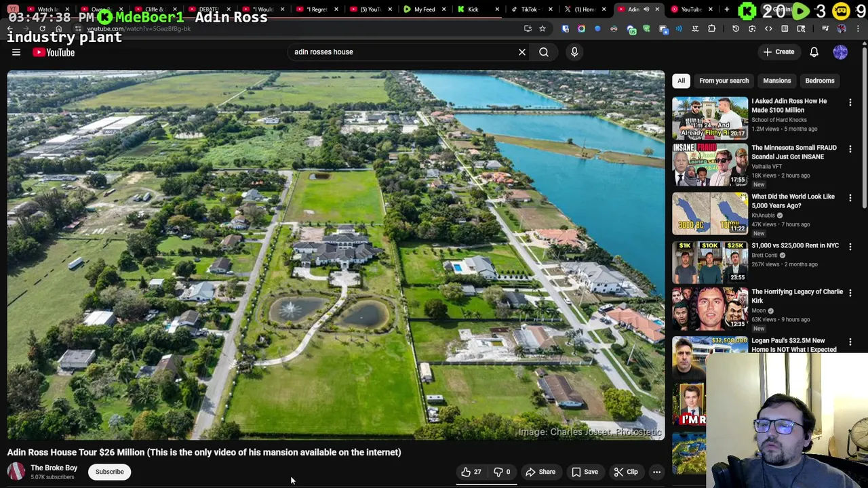
Task: Select the Mansions filter chip
Action: coord(776,81)
